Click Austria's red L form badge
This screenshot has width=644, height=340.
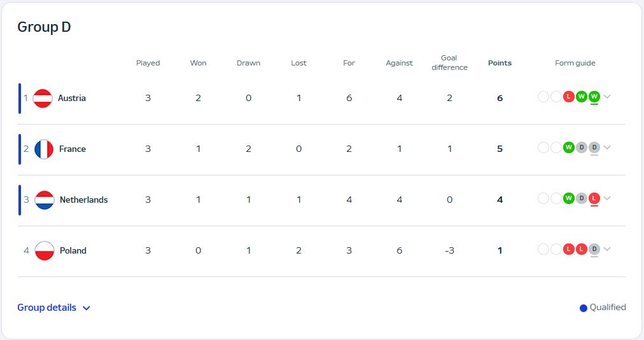568,97
